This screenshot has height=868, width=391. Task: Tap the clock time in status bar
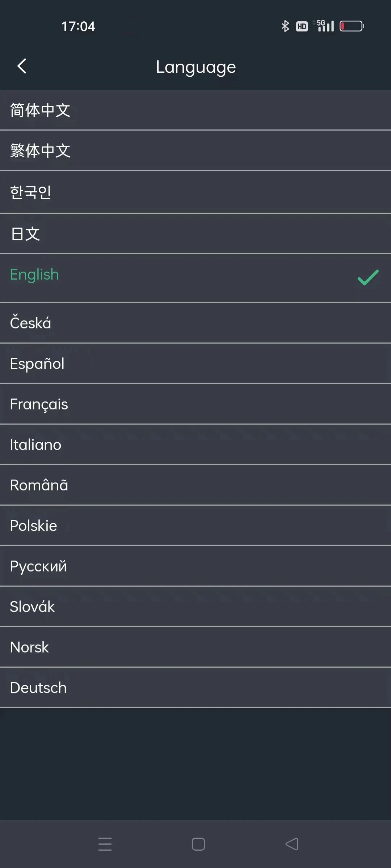pyautogui.click(x=78, y=26)
